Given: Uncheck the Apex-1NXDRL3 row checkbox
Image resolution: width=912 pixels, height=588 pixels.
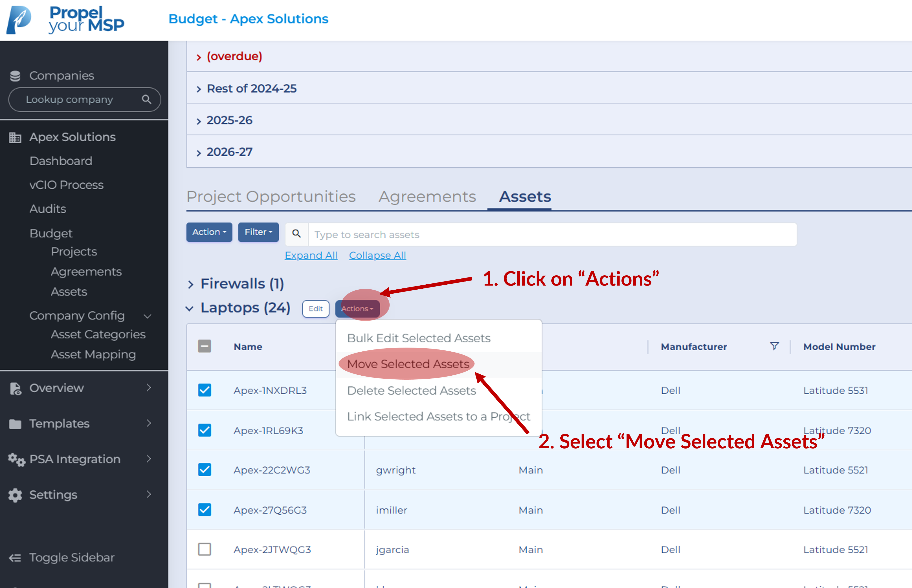Looking at the screenshot, I should 204,390.
